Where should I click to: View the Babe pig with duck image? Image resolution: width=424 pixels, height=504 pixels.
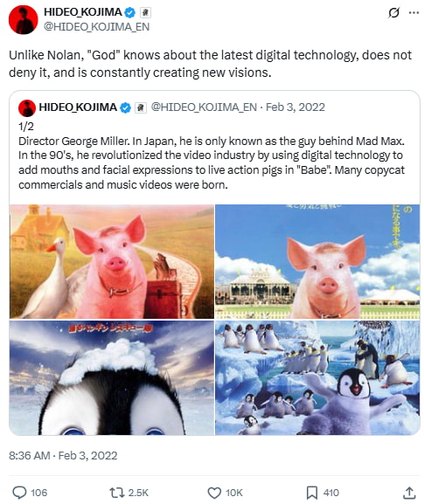(x=112, y=261)
